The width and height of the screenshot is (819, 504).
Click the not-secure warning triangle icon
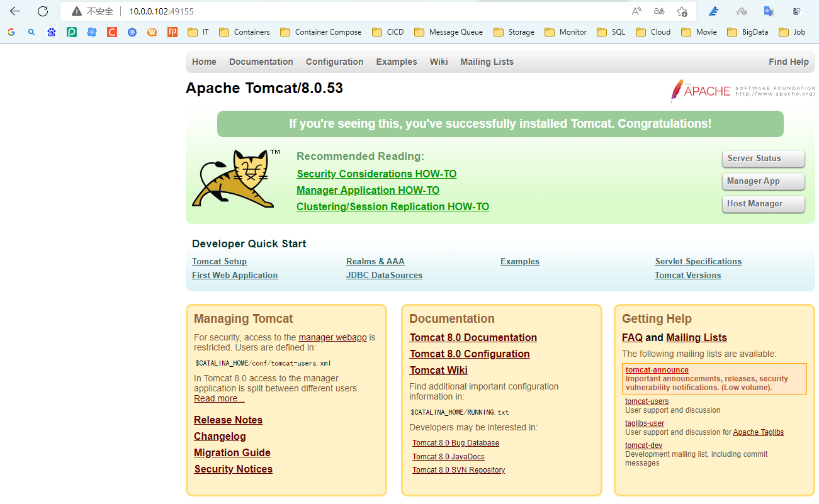[77, 11]
